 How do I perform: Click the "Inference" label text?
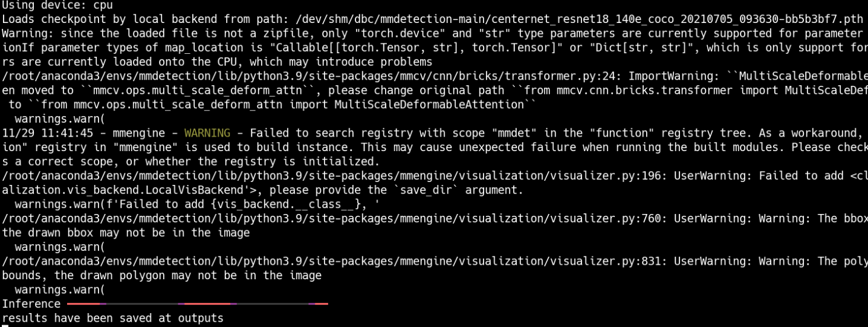click(31, 303)
